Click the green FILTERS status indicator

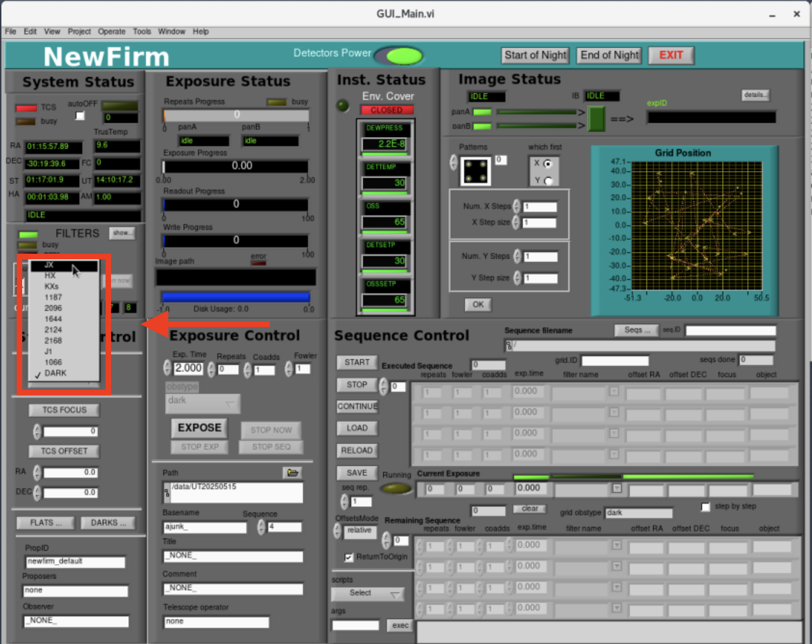click(x=28, y=235)
